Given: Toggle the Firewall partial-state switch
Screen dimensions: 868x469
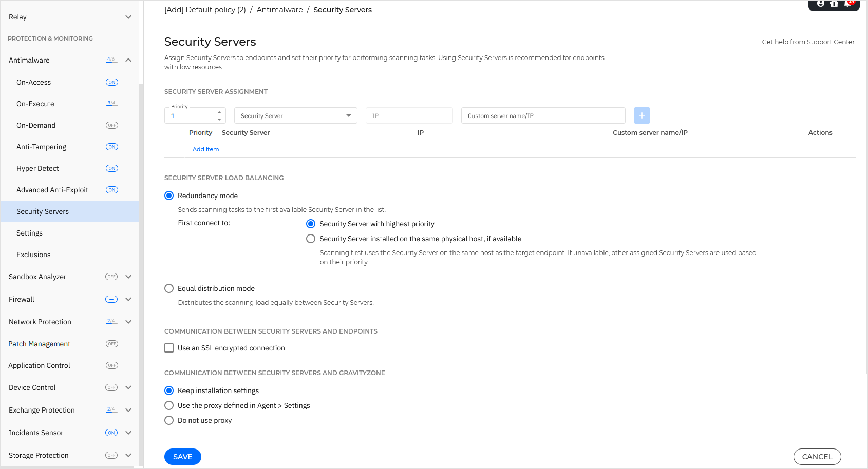Looking at the screenshot, I should click(111, 299).
